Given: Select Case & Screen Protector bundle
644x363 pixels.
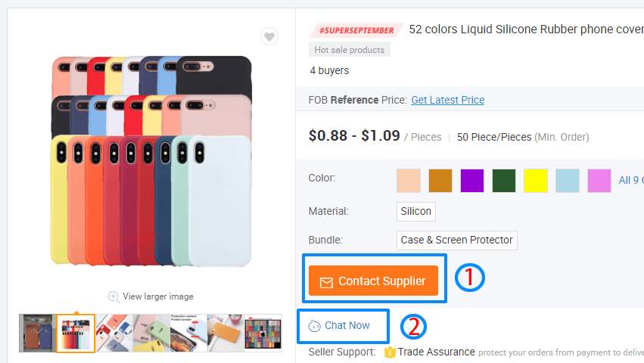Looking at the screenshot, I should coord(457,240).
